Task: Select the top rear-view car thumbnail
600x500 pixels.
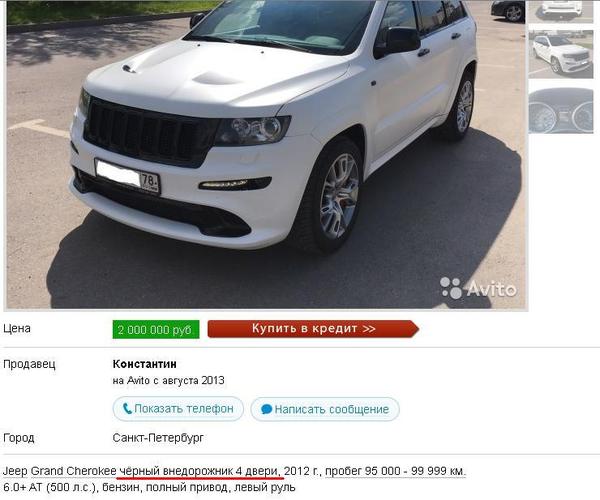Action: 561,11
